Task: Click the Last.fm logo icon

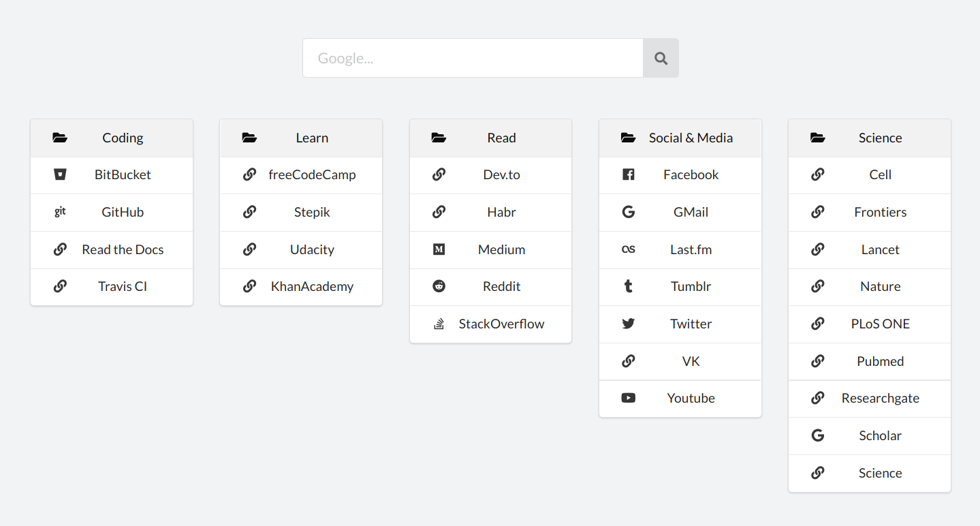Action: [628, 249]
